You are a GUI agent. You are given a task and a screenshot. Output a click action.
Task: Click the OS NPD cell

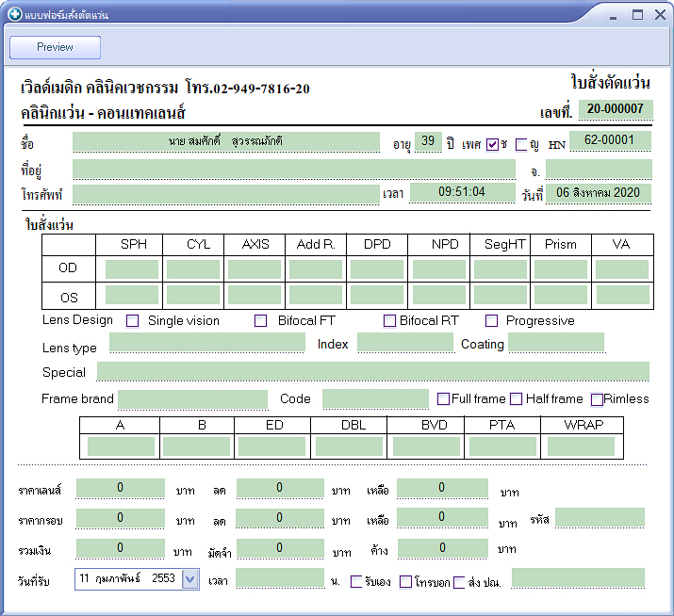point(439,296)
